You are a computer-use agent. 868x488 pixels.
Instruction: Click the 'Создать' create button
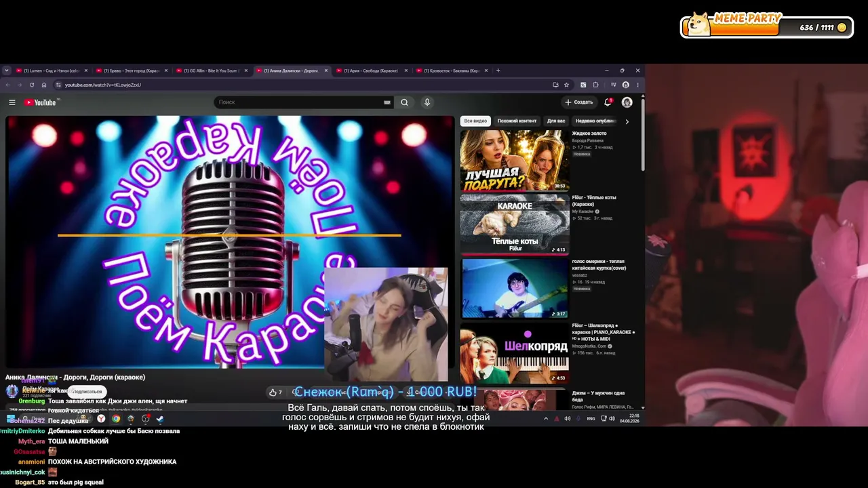[x=578, y=102]
